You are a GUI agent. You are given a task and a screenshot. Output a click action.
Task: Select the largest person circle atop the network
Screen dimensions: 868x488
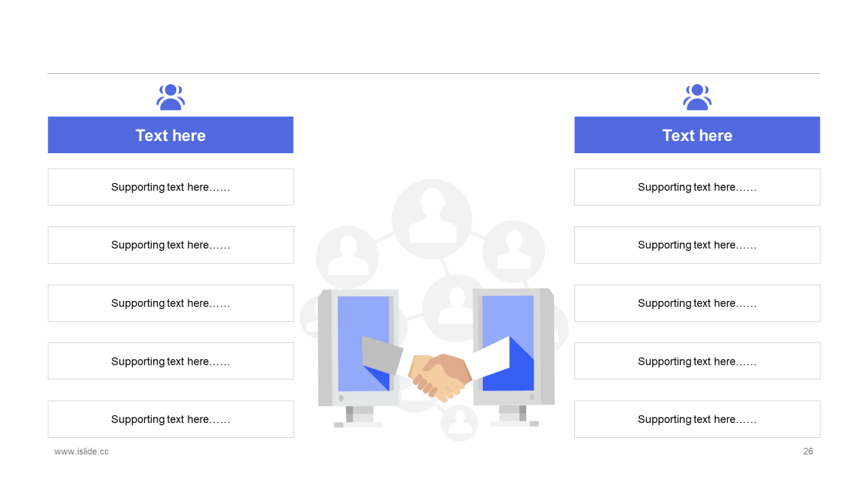(x=431, y=219)
